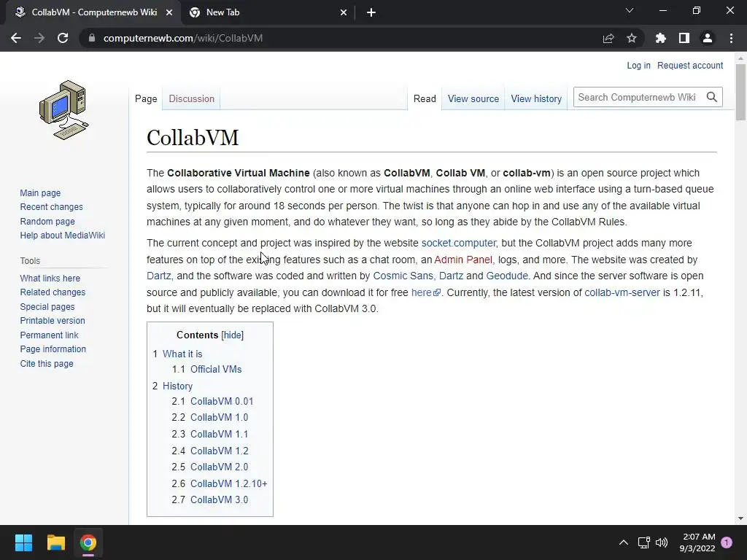Go back using the browser back arrow
747x560 pixels.
click(x=16, y=38)
